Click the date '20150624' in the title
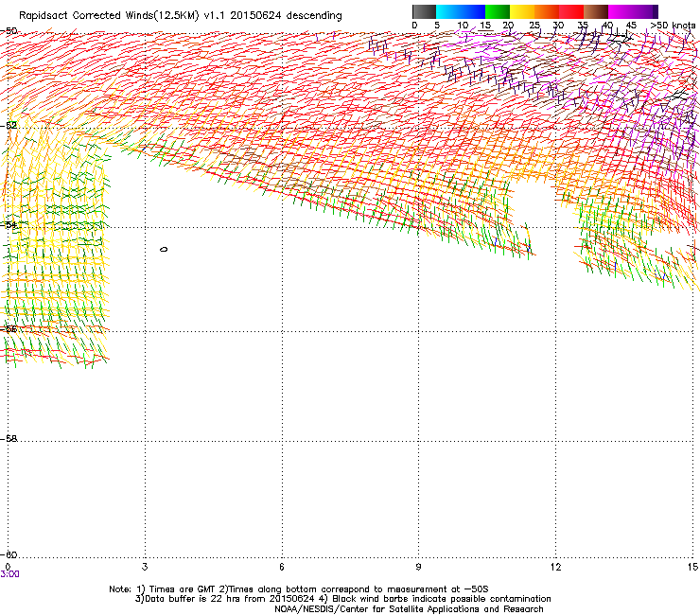 [255, 16]
